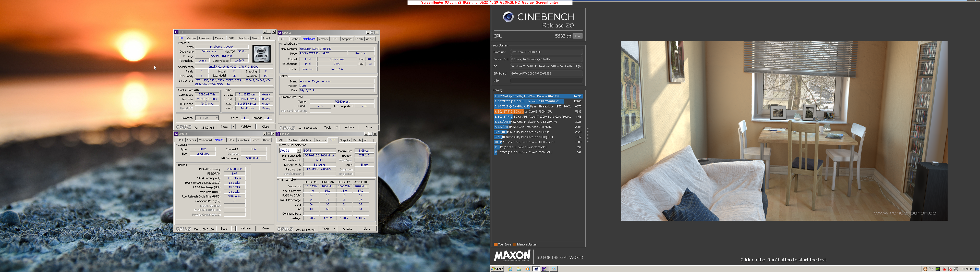Switch to Caches tab in CPU window

pos(192,39)
